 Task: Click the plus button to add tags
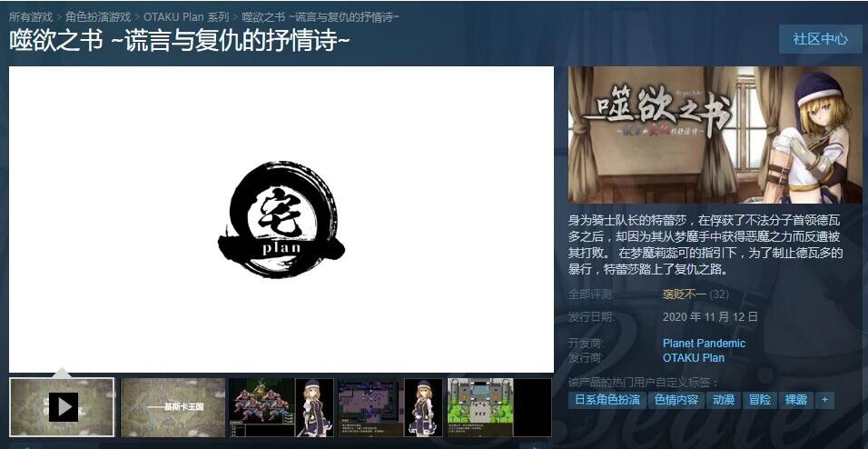click(x=824, y=400)
